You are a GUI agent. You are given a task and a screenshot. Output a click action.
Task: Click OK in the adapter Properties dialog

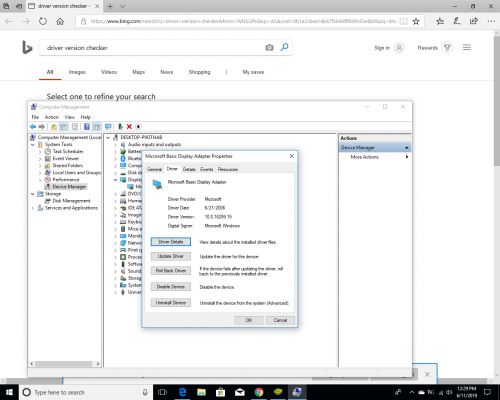click(x=249, y=320)
